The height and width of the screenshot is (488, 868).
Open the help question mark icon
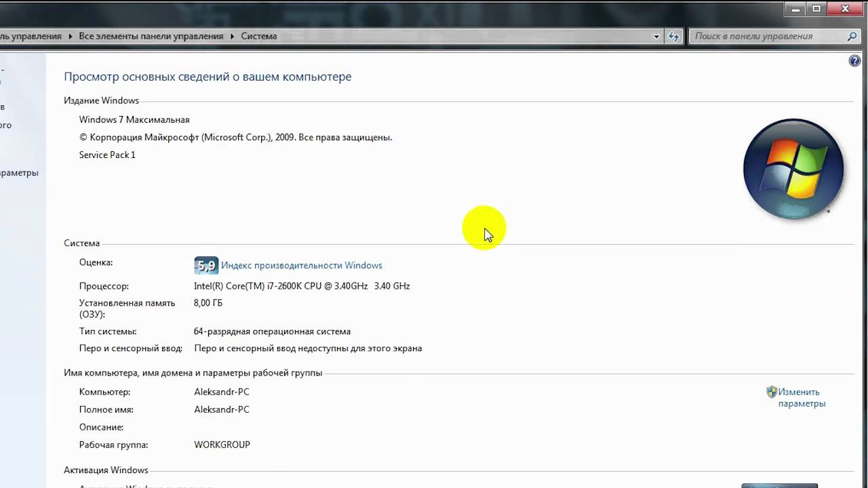point(854,61)
